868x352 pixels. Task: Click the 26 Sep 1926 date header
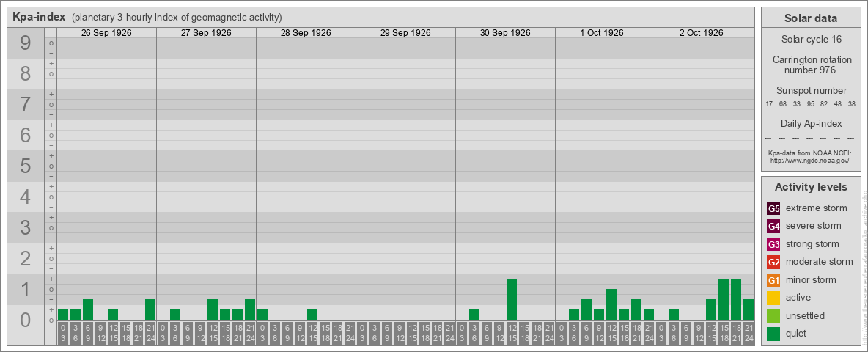106,33
